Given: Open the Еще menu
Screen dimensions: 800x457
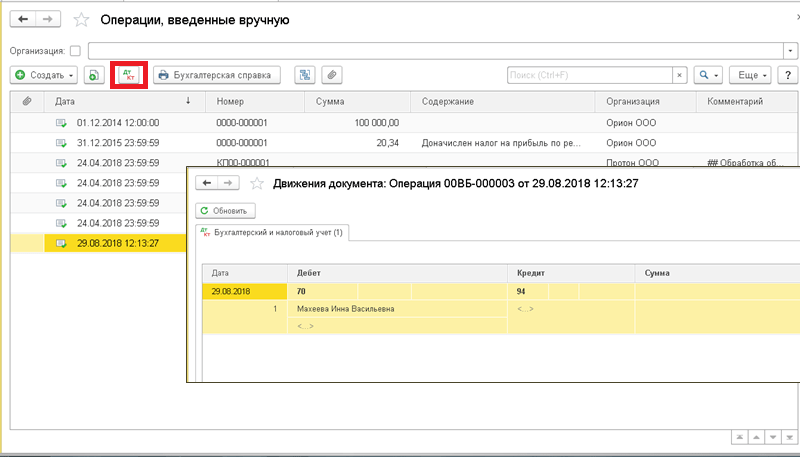Looking at the screenshot, I should coord(749,75).
